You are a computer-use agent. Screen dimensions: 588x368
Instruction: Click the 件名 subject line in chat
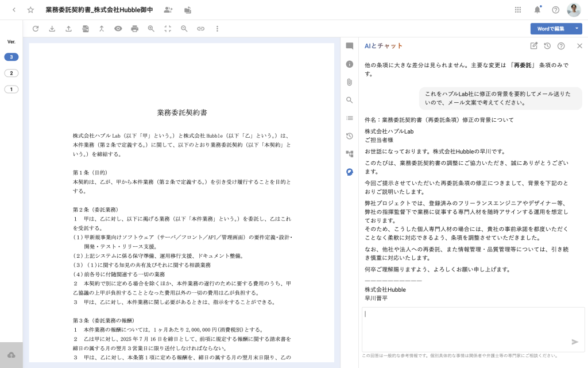(x=439, y=120)
